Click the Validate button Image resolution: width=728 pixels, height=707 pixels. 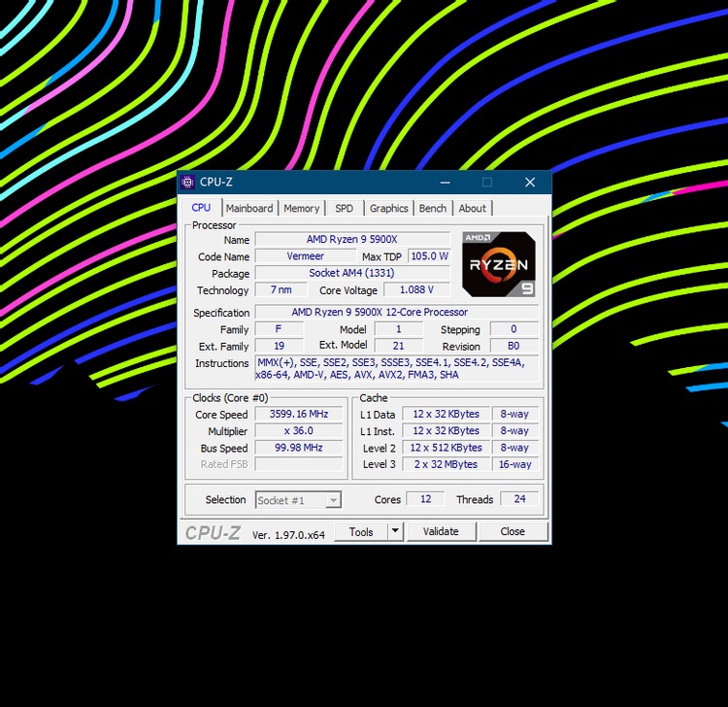[x=441, y=531]
